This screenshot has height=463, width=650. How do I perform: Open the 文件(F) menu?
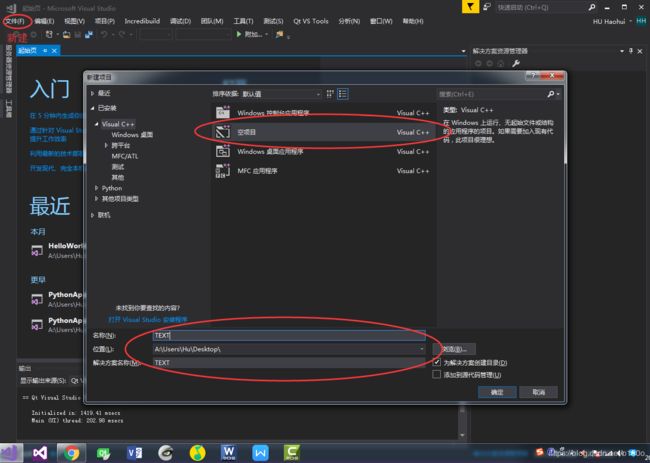15,21
